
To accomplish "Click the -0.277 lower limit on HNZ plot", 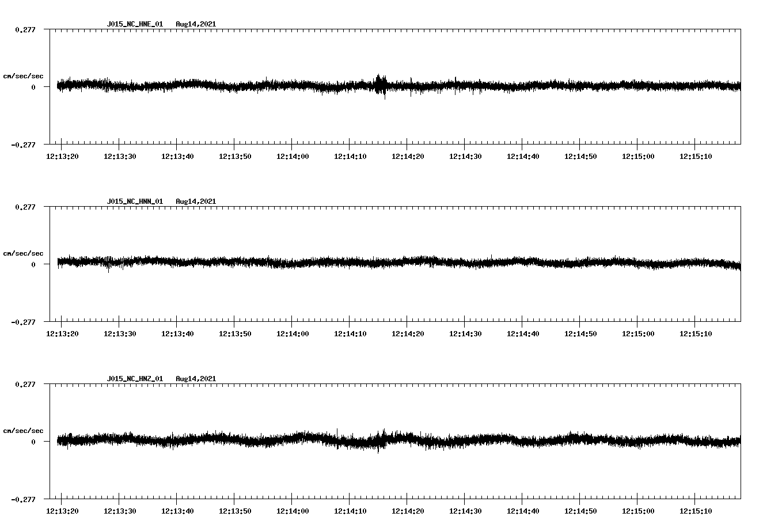I will [23, 499].
